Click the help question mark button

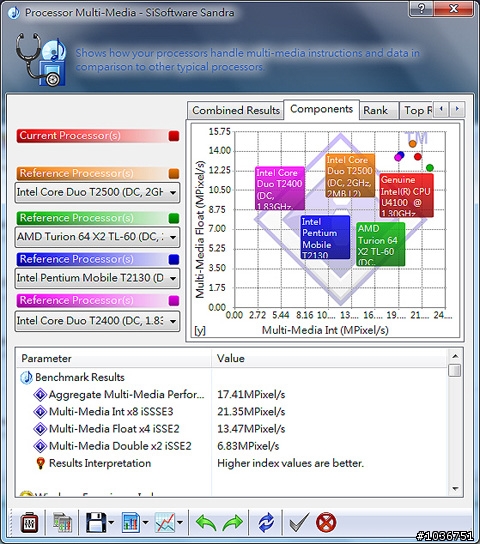click(x=421, y=8)
